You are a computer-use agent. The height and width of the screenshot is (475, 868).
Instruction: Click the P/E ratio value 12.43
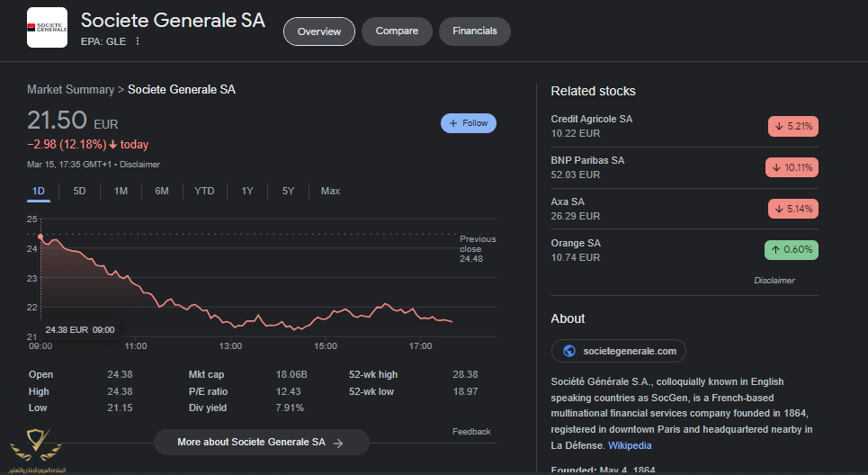click(x=288, y=391)
